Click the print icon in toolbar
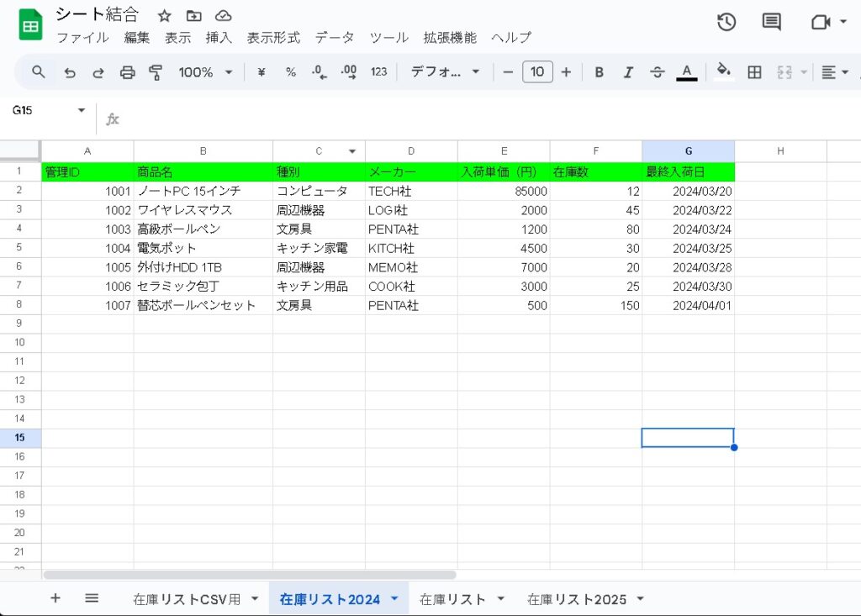Image resolution: width=861 pixels, height=616 pixels. click(127, 72)
